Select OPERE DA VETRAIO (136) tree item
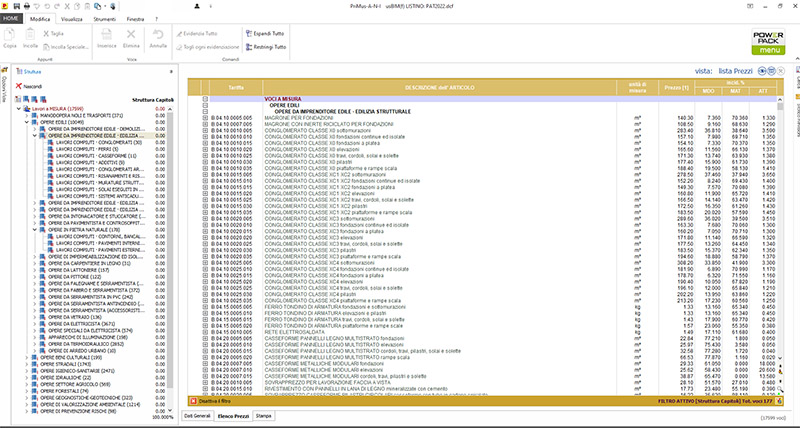 tap(74, 317)
